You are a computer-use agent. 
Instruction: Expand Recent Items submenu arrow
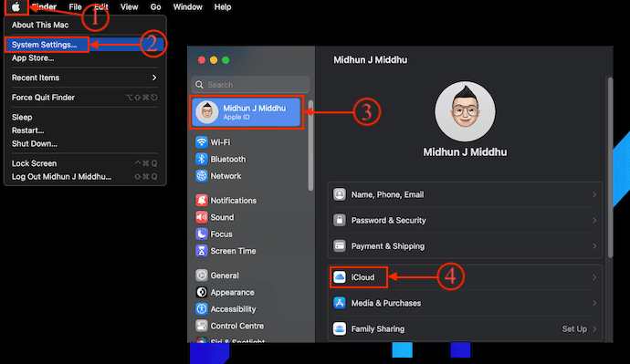[x=154, y=78]
